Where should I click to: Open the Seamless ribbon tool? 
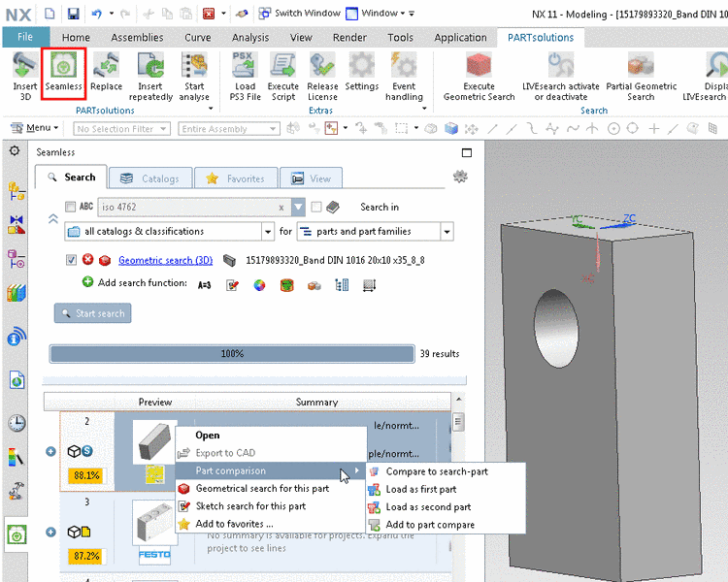coord(64,74)
